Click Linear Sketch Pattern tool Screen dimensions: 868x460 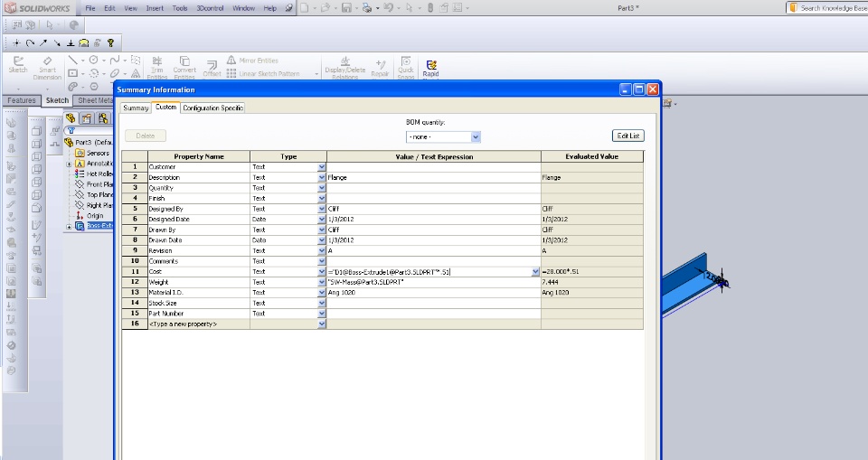coord(263,73)
